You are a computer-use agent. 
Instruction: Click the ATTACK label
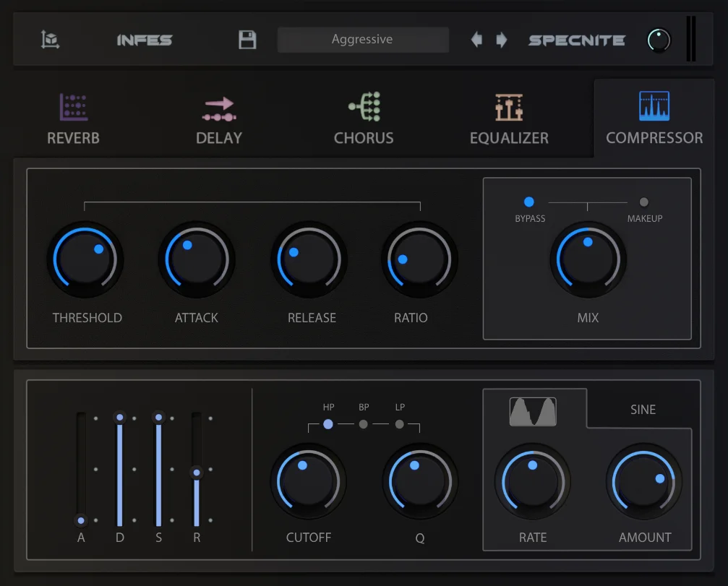(x=197, y=318)
